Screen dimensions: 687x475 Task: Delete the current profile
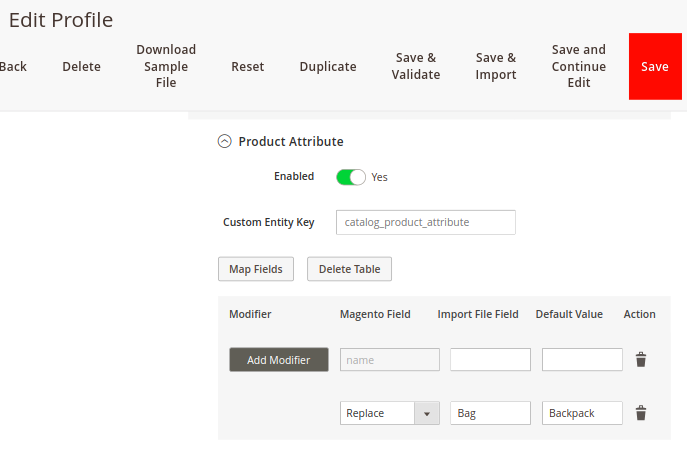tap(81, 67)
